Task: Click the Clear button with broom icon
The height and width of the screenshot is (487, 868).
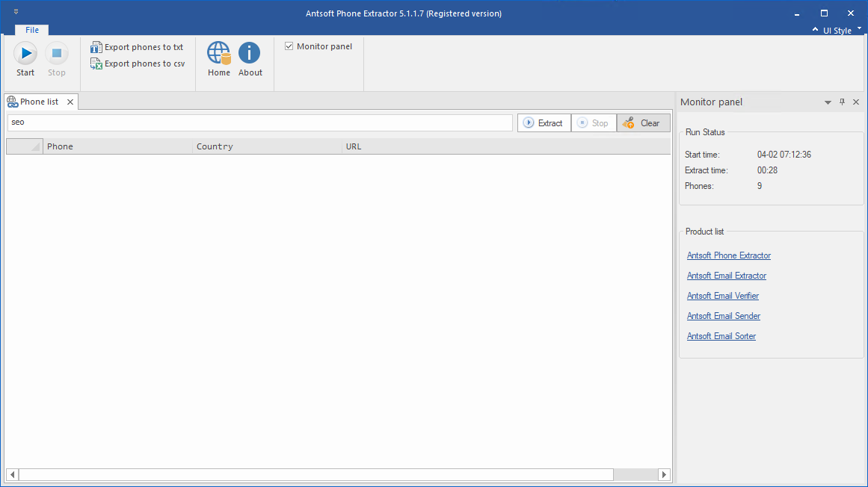Action: [x=643, y=123]
